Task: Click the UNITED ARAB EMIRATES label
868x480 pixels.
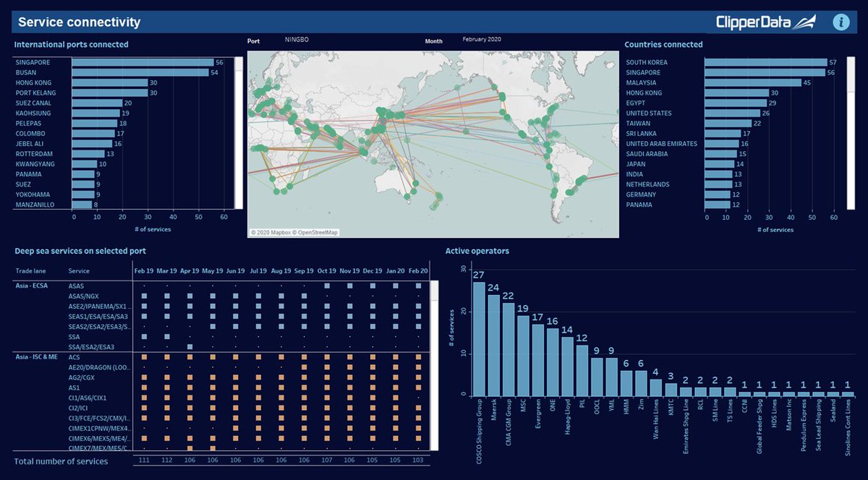Action: point(662,144)
